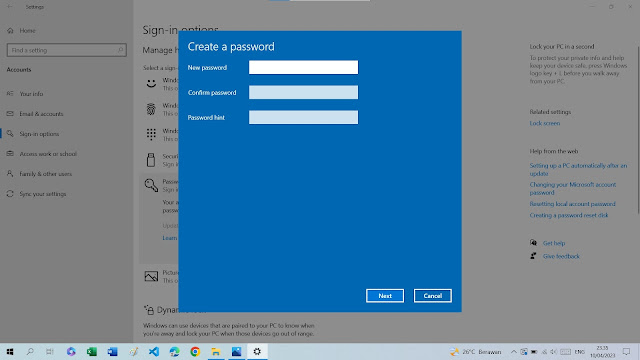Open Resetting local account password link

click(x=572, y=204)
